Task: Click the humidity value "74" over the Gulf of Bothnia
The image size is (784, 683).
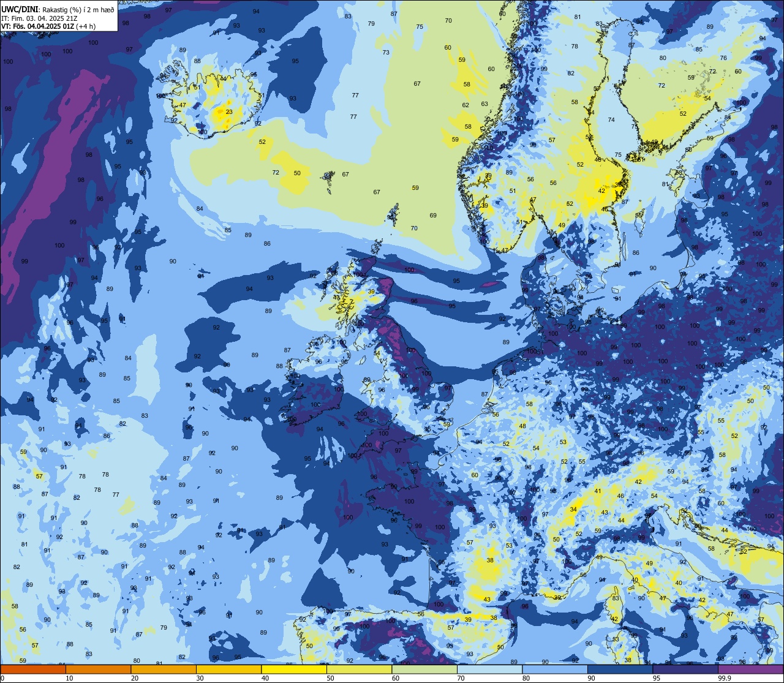Action: tap(611, 120)
